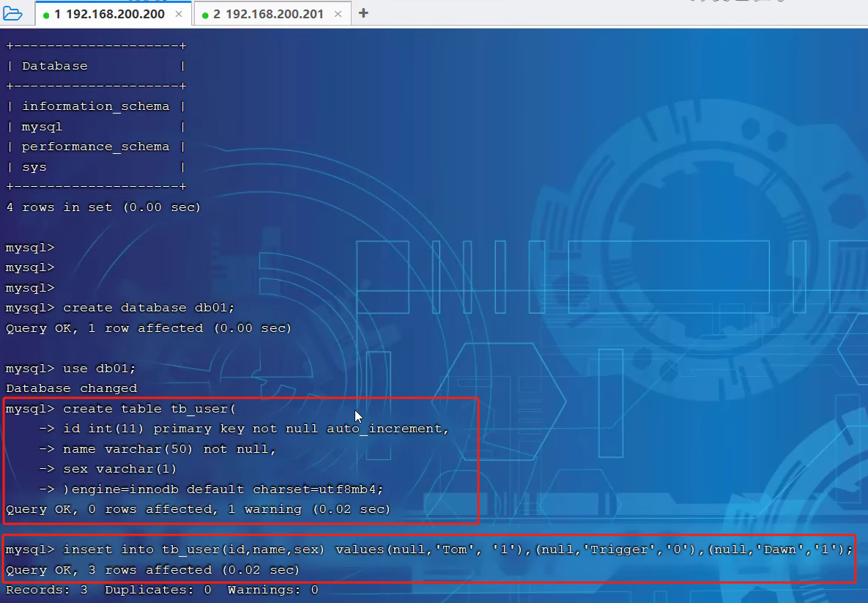Click 'Records: 3 Duplicates: 0 Warnings: 0' line
The width and height of the screenshot is (868, 603).
tap(162, 591)
